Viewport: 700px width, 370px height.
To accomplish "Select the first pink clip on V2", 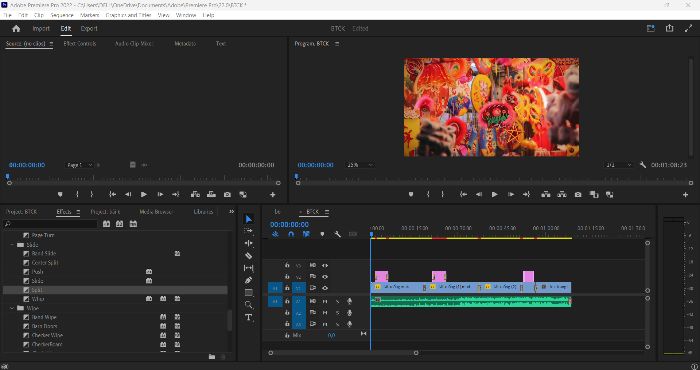I will (381, 276).
